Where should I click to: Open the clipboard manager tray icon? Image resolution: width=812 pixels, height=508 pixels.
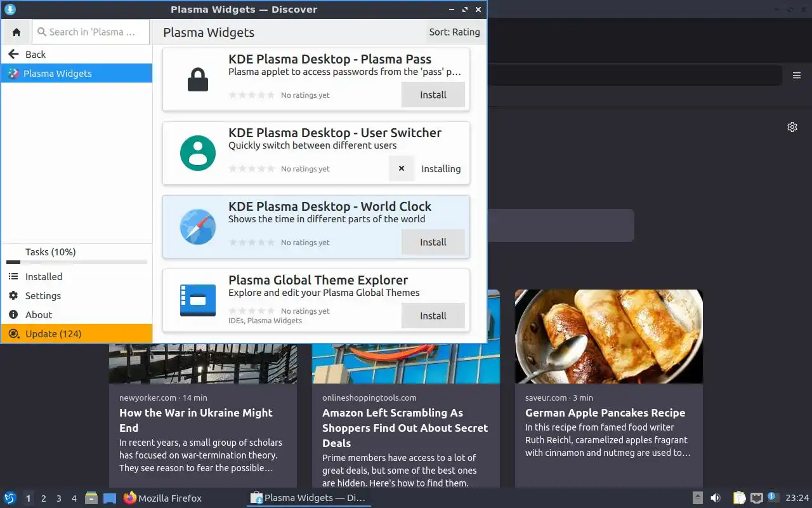tap(739, 498)
